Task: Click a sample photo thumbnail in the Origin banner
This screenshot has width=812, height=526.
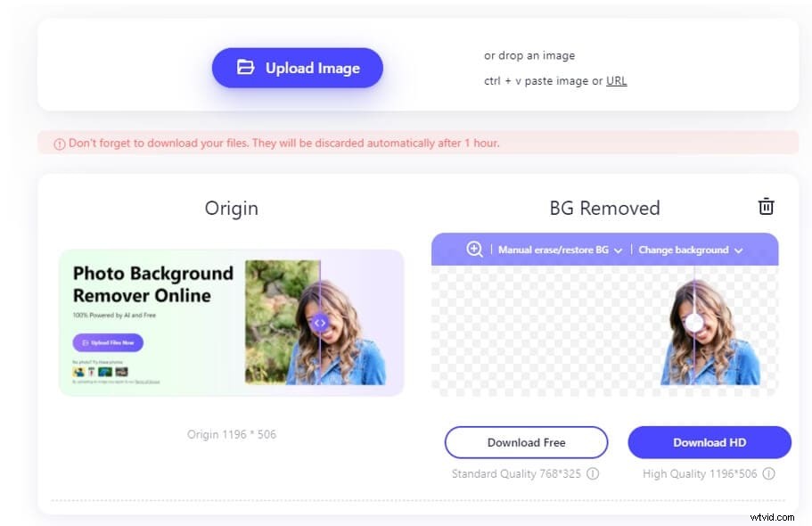Action: [78, 371]
